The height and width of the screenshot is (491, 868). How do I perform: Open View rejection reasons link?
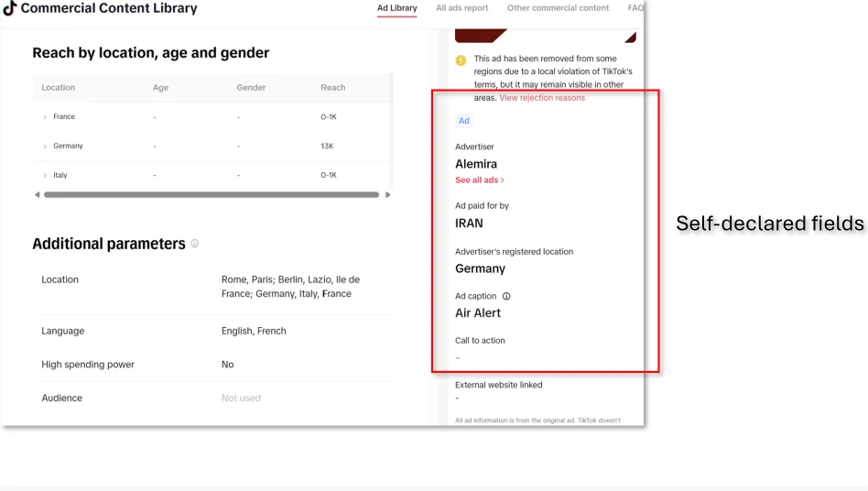point(542,98)
